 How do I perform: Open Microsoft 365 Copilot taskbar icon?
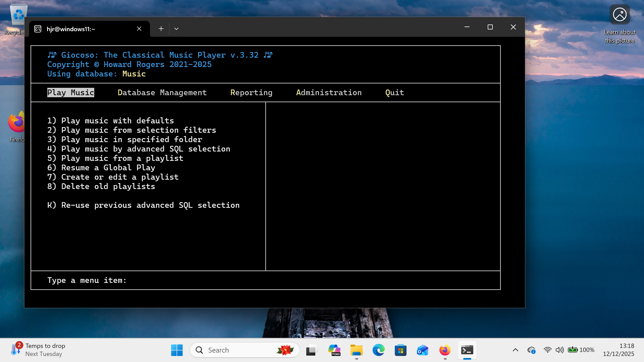334,350
